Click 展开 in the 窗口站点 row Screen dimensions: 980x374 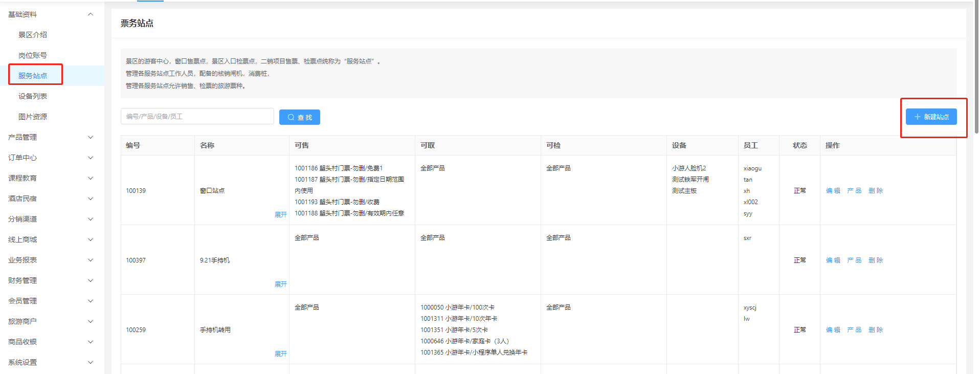click(280, 214)
